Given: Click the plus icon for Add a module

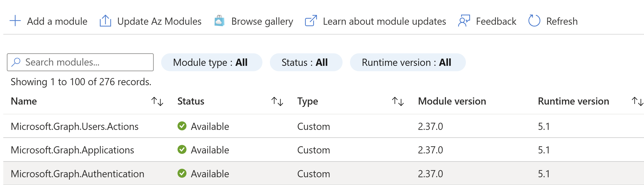Looking at the screenshot, I should 15,21.
